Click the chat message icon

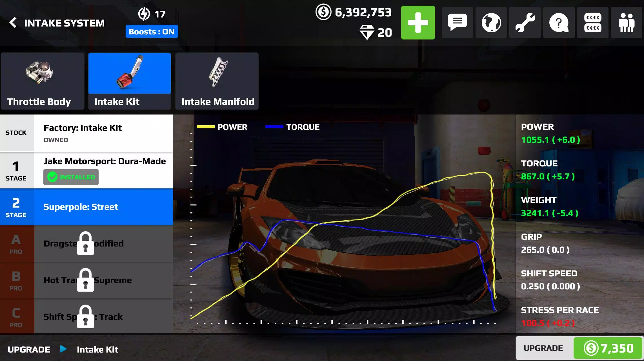(x=456, y=22)
